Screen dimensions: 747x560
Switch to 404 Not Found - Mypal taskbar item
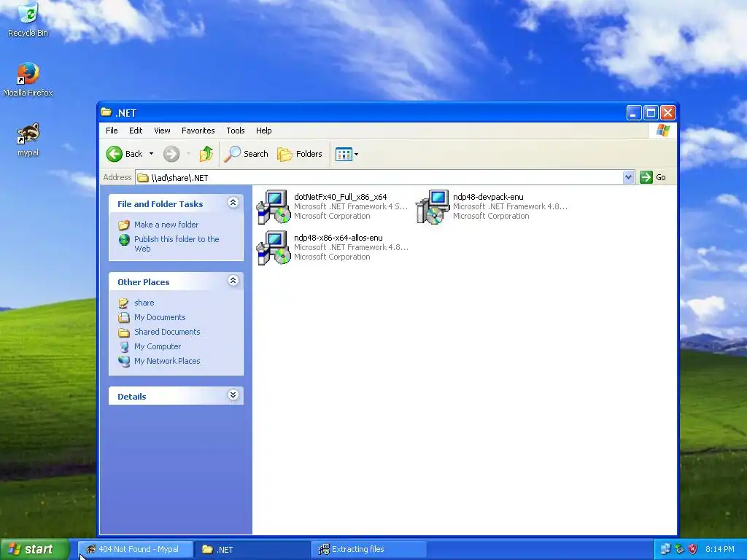point(136,549)
